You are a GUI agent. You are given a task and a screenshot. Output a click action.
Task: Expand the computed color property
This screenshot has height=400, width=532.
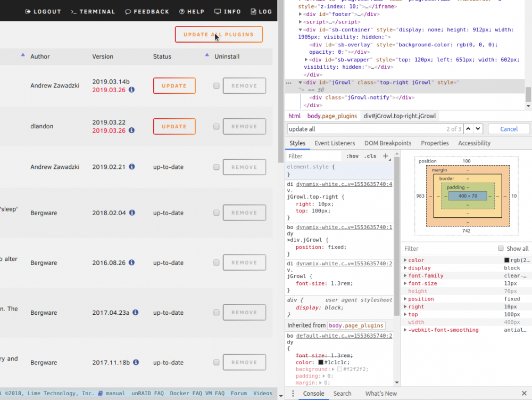tap(405, 260)
